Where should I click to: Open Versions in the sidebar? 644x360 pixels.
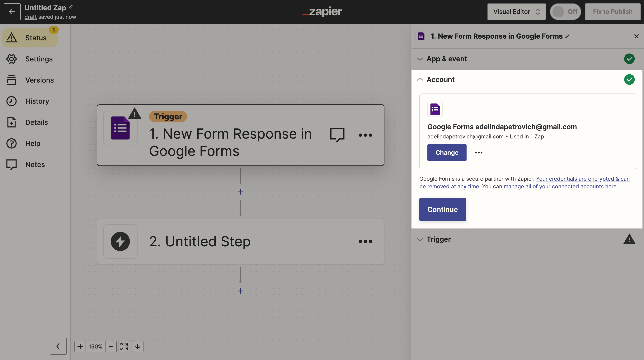(30, 80)
